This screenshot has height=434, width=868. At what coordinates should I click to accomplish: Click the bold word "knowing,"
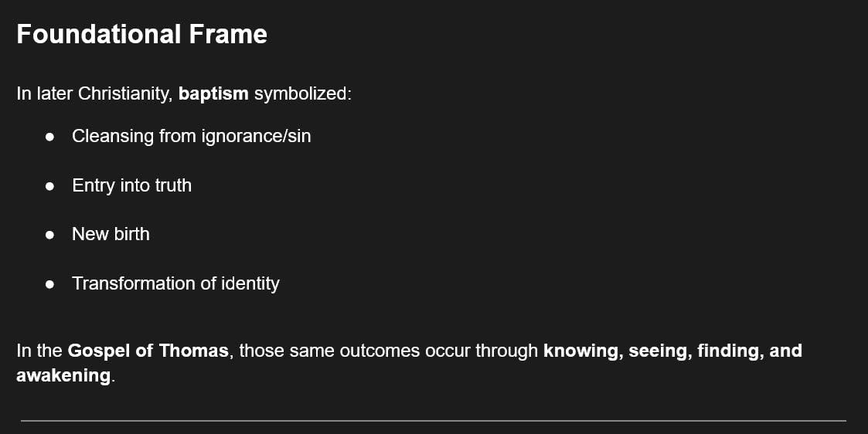click(x=583, y=351)
